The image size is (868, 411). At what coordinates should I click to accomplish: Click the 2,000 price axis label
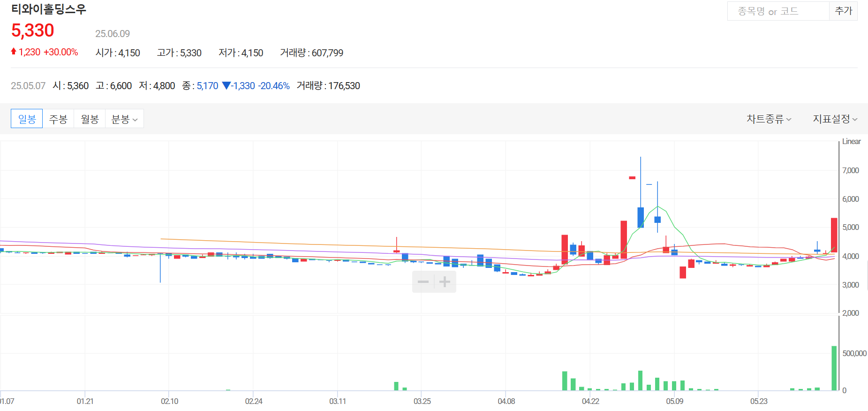tap(851, 313)
